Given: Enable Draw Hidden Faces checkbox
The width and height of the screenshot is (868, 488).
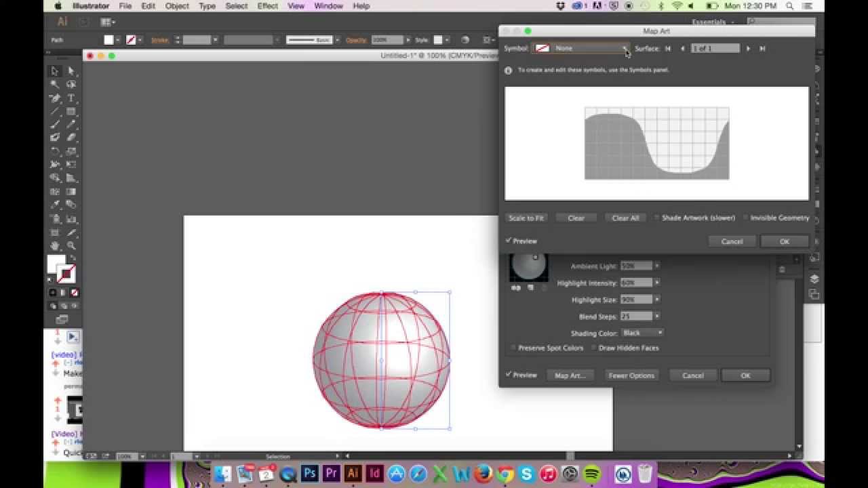Looking at the screenshot, I should coord(594,348).
